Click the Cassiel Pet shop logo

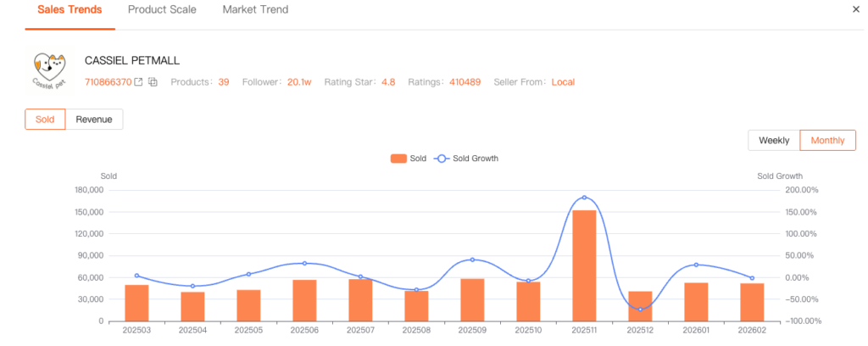point(49,70)
